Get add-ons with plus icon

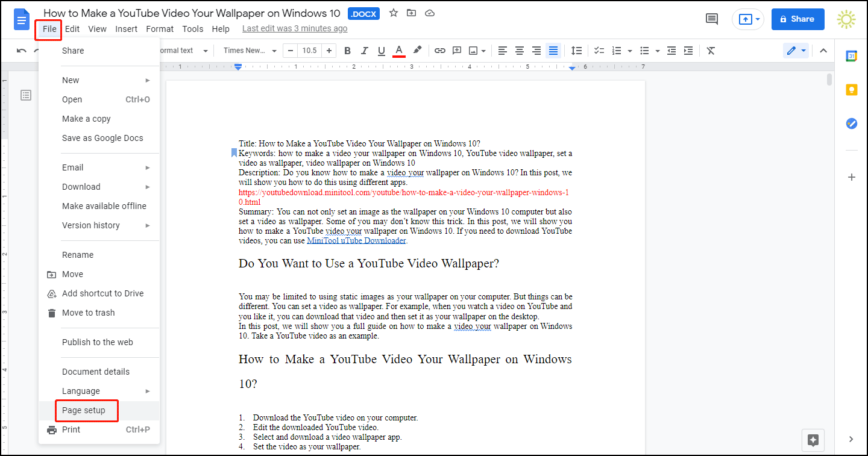(x=851, y=177)
